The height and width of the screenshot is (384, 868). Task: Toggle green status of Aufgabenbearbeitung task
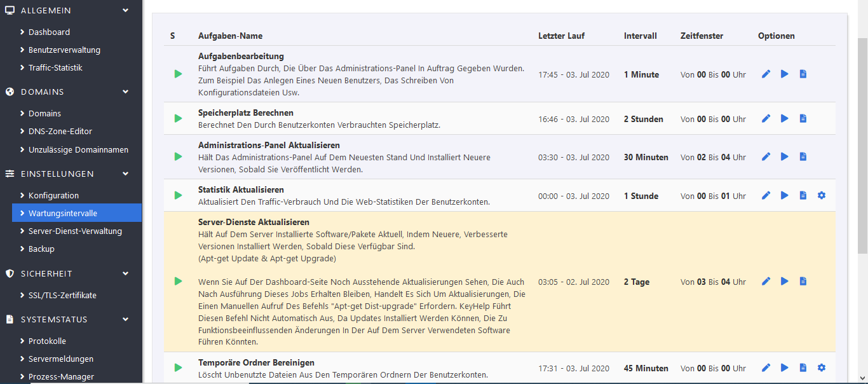(178, 74)
